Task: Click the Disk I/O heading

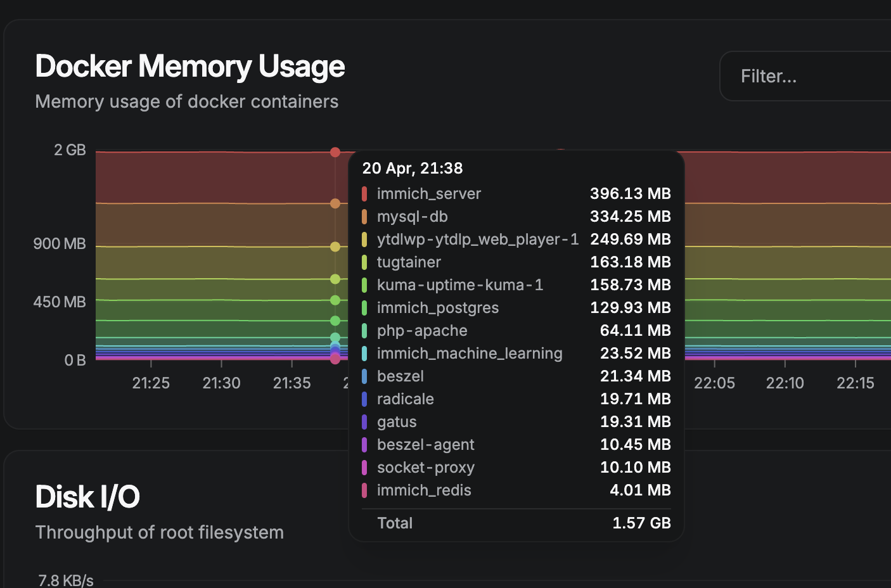Action: (87, 497)
